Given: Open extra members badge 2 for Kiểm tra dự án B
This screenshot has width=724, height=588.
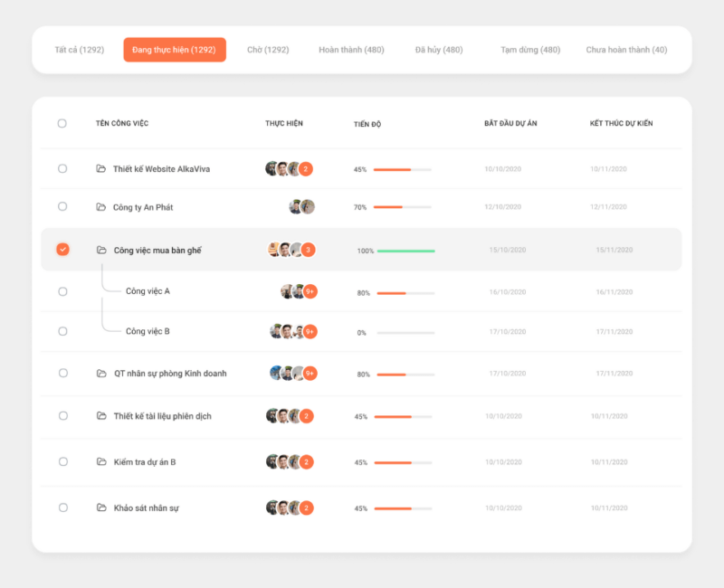Looking at the screenshot, I should point(306,461).
